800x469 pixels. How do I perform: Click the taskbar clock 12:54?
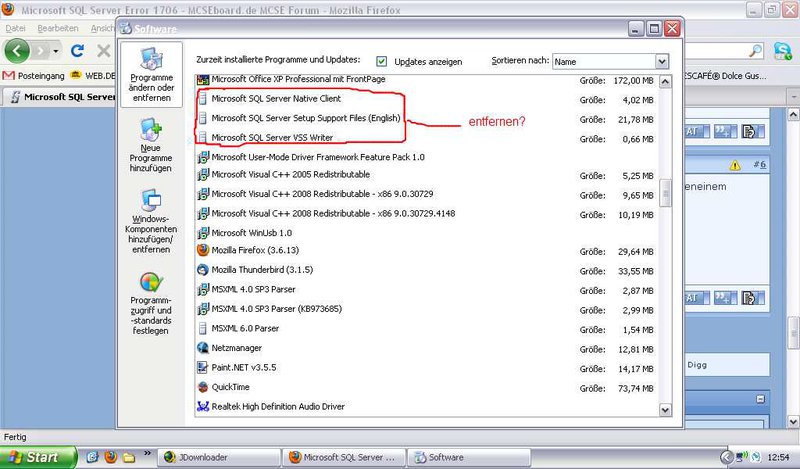[779, 457]
